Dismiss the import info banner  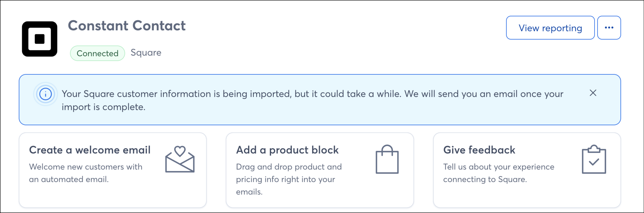click(593, 93)
